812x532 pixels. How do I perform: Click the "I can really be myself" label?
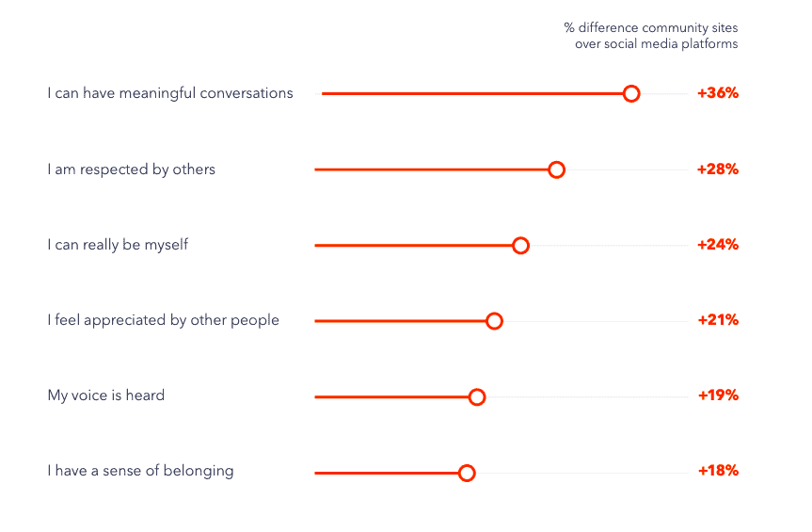(119, 245)
